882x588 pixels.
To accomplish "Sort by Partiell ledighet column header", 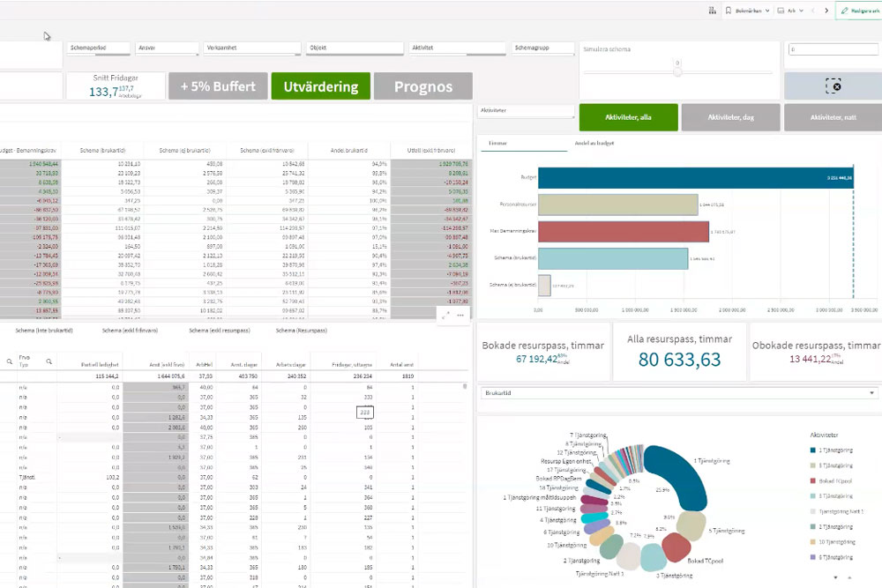I will 100,365.
